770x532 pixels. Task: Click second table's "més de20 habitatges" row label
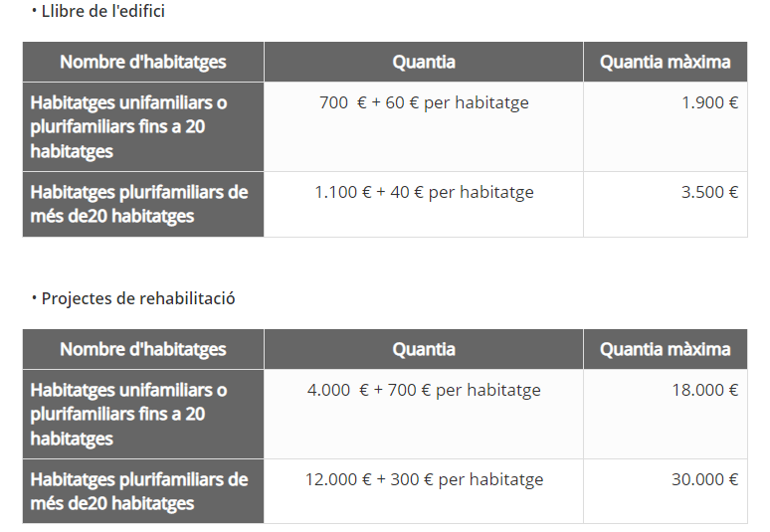(x=138, y=491)
